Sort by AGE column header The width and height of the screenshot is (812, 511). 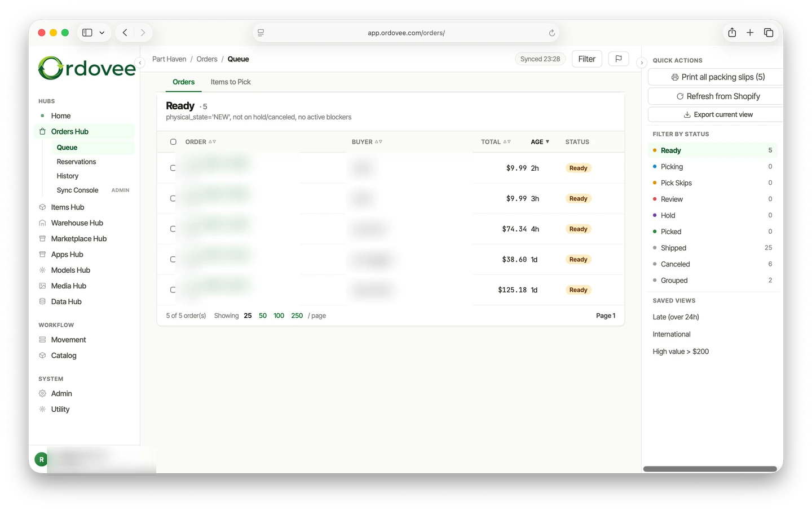tap(540, 142)
